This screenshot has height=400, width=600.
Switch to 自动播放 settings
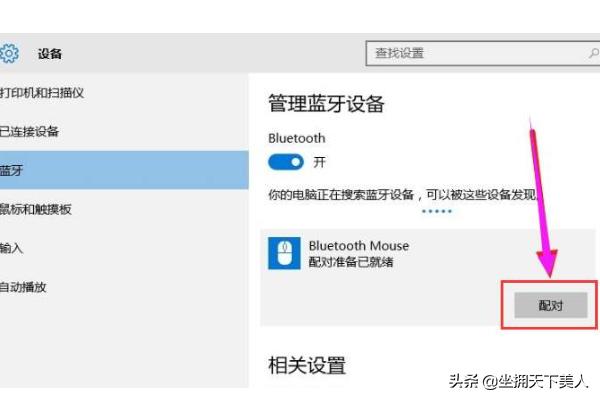tap(24, 287)
